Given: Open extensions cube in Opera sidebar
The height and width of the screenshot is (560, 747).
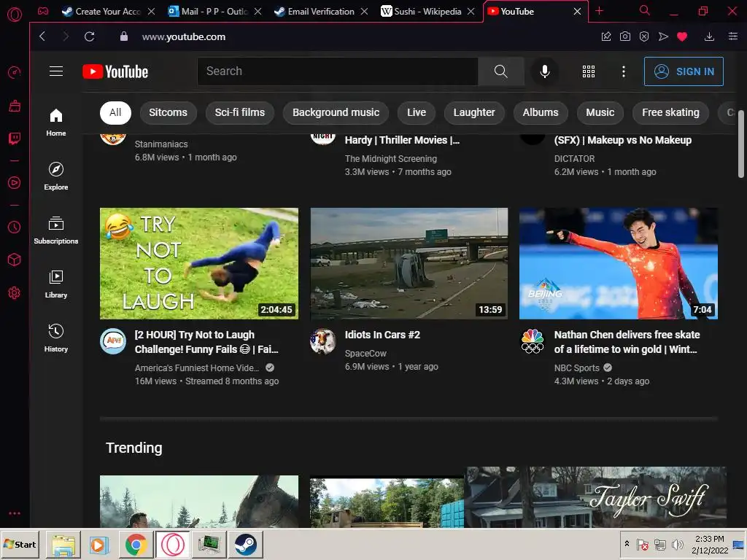Looking at the screenshot, I should (15, 260).
